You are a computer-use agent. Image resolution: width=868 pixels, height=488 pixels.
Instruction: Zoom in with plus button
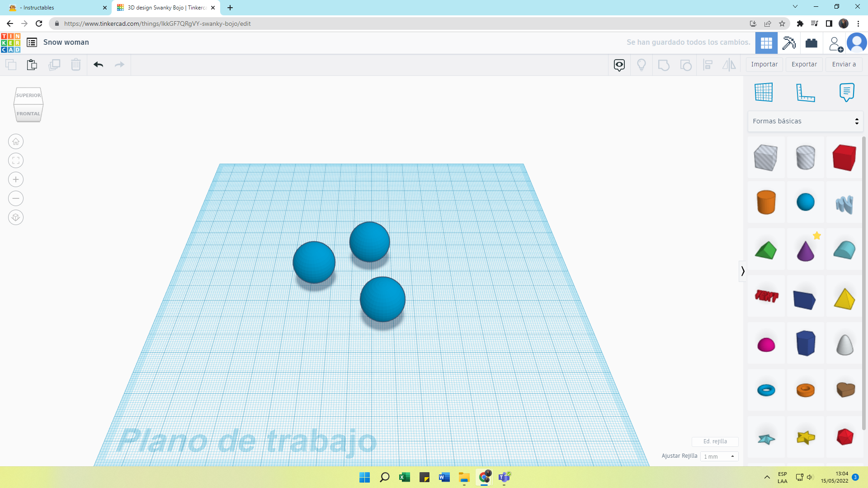coord(16,179)
